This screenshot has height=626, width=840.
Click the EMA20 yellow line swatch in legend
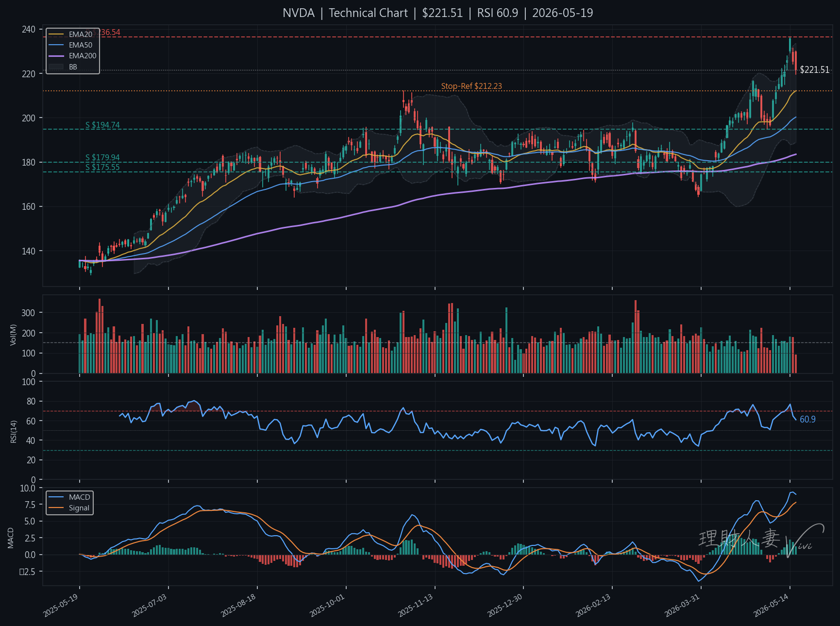tap(56, 34)
